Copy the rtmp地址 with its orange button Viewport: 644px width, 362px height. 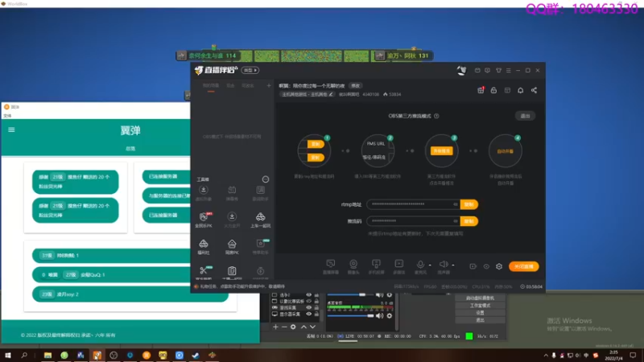tap(469, 204)
